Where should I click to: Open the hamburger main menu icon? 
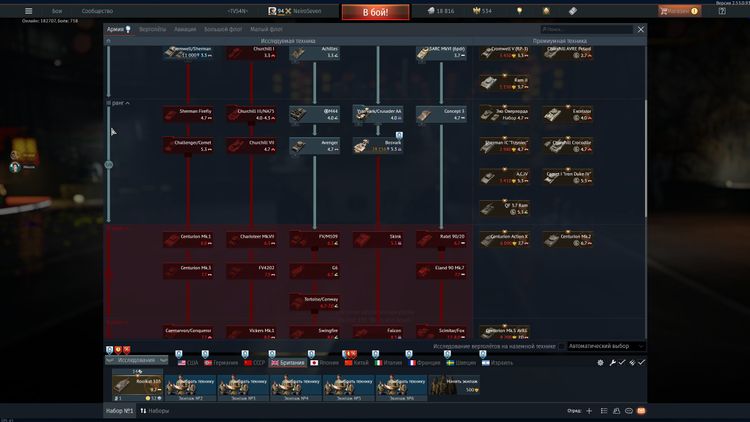pyautogui.click(x=28, y=11)
